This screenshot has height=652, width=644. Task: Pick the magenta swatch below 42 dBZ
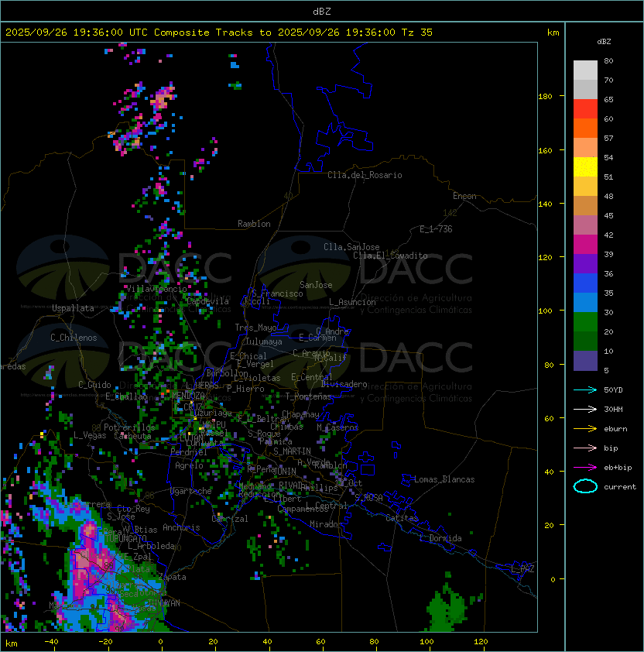585,245
